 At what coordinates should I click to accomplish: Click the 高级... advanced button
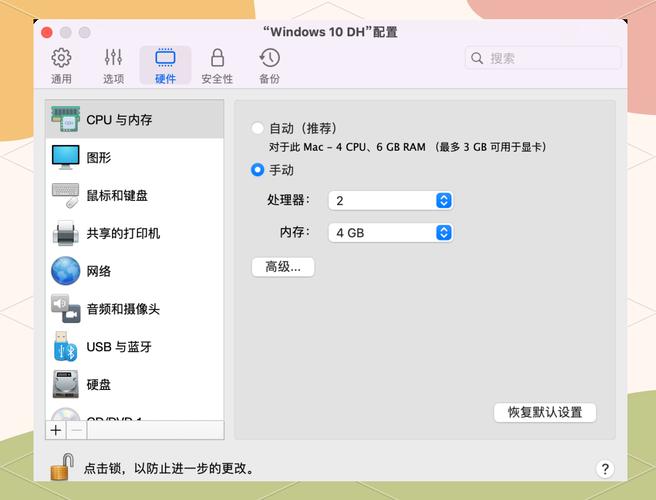283,267
